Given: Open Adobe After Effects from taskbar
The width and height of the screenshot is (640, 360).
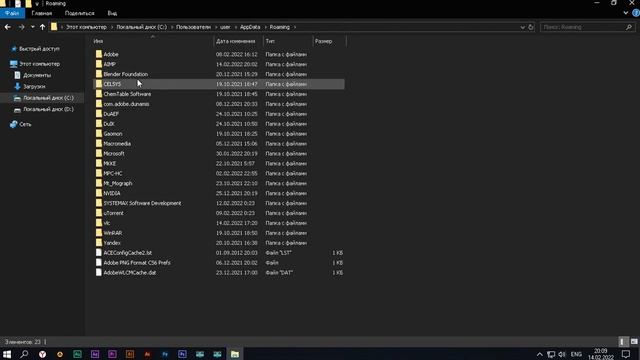Looking at the screenshot, I should click(x=95, y=354).
